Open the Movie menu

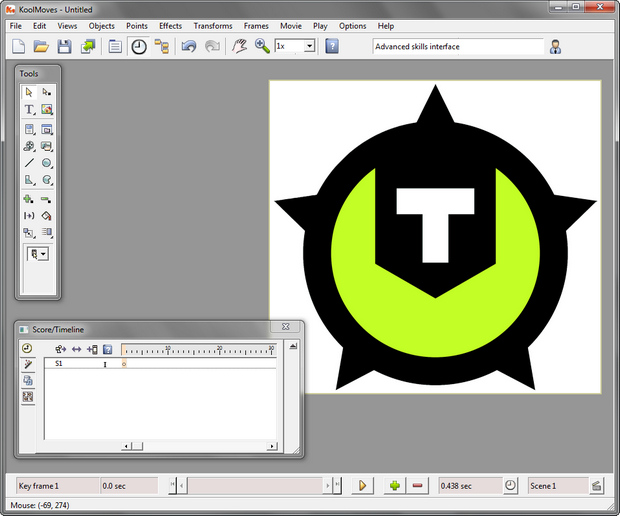(291, 26)
